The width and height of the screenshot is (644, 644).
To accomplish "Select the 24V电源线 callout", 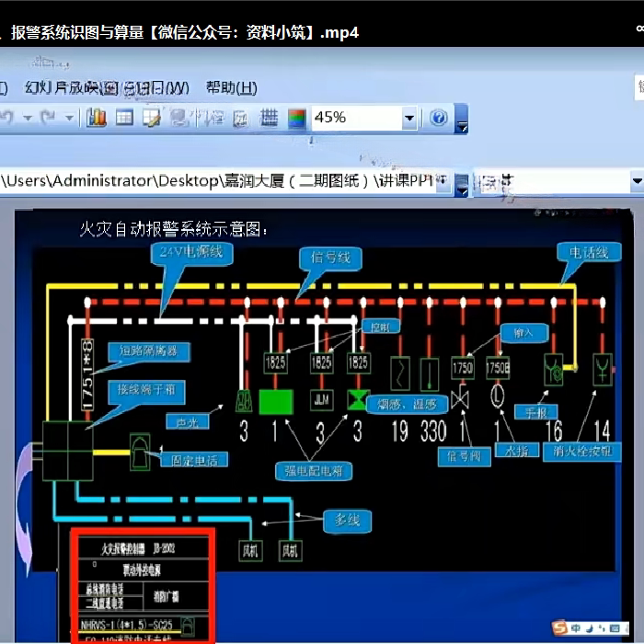I will coord(191,252).
